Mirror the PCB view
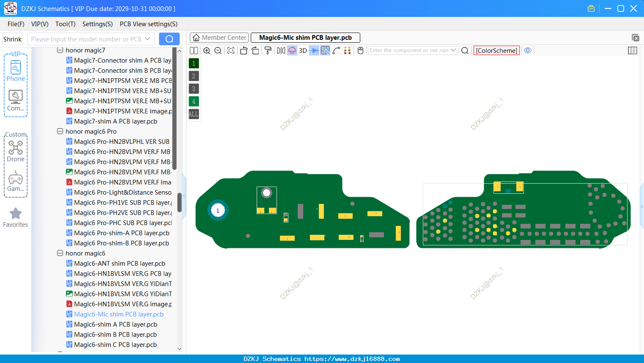Image resolution: width=644 pixels, height=363 pixels. (x=281, y=51)
